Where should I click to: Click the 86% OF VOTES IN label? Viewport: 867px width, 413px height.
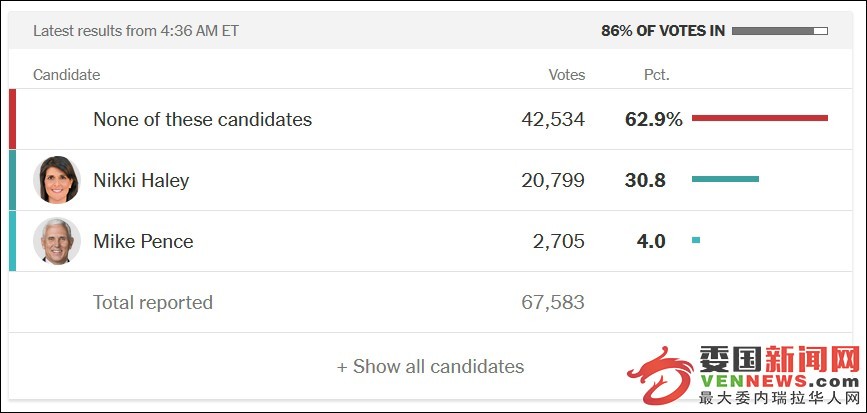pos(663,31)
